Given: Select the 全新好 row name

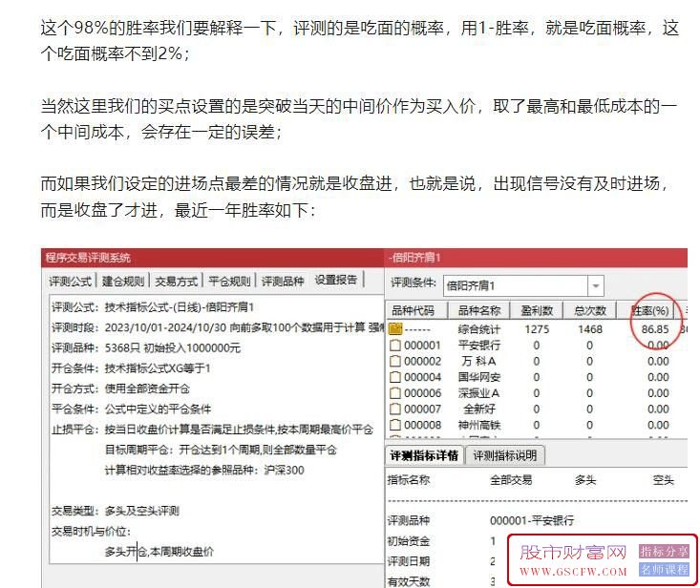Looking at the screenshot, I should (x=479, y=409).
